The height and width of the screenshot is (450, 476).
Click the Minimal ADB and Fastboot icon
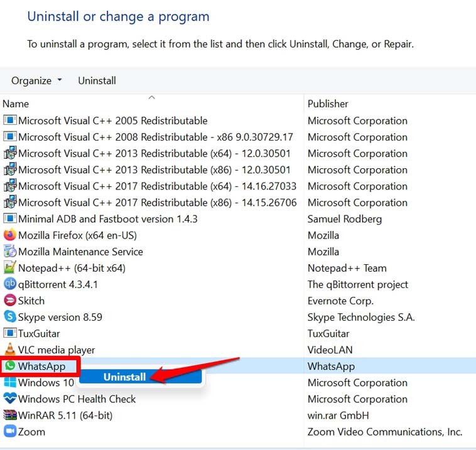[x=9, y=218]
